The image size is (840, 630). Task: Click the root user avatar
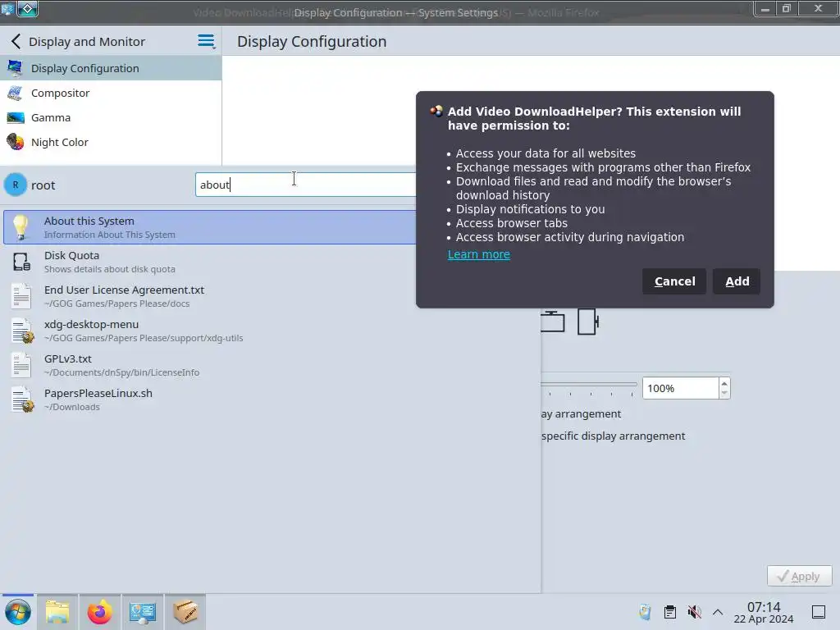tap(16, 185)
